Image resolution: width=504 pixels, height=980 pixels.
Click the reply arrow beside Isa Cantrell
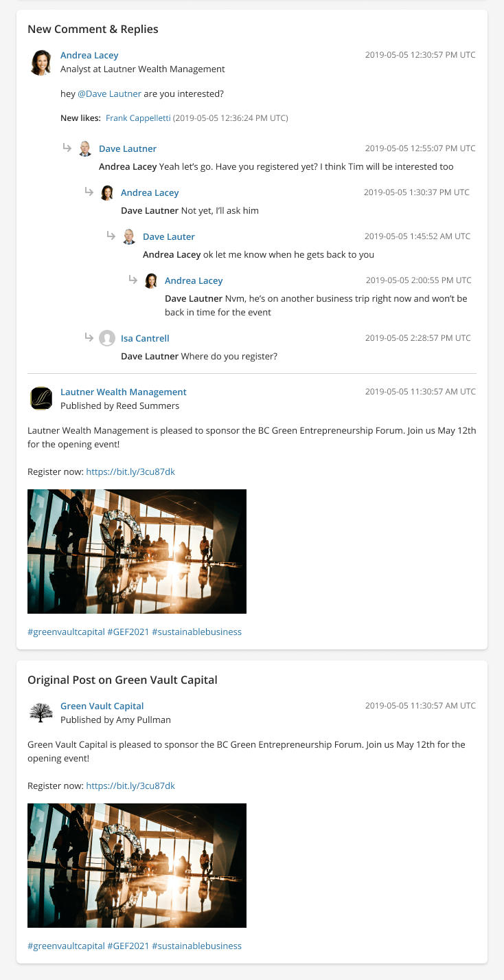[x=89, y=337]
